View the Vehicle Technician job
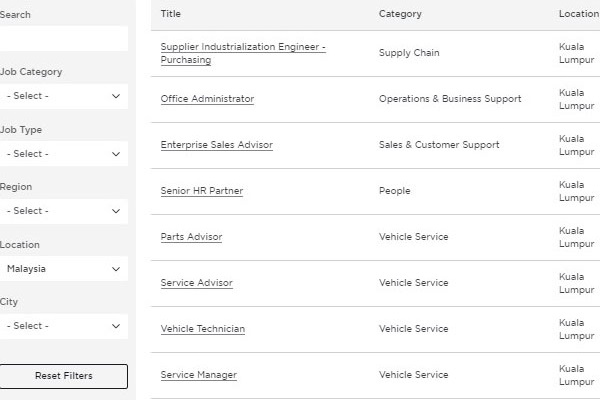Viewport: 600px width, 400px height. [202, 329]
